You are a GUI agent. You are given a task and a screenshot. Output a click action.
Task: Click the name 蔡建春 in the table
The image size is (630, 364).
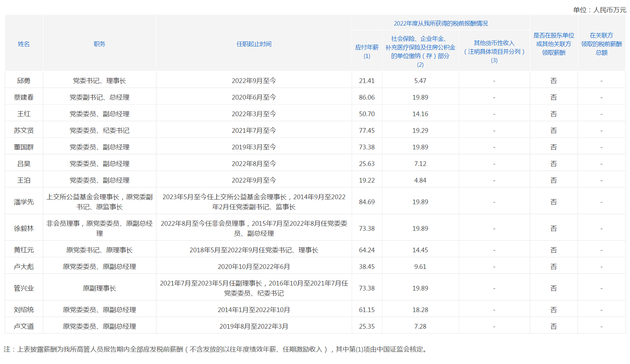click(24, 97)
